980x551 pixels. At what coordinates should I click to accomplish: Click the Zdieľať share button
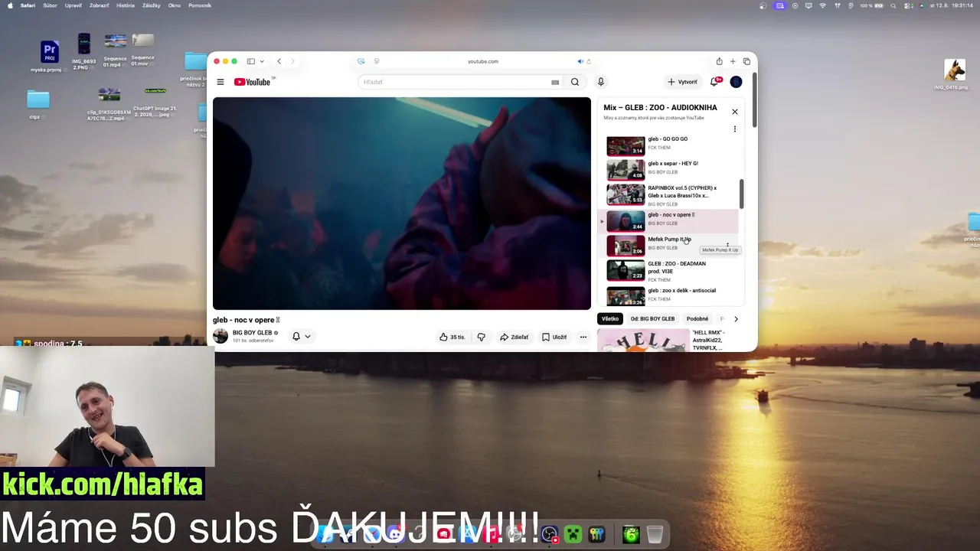pyautogui.click(x=514, y=337)
